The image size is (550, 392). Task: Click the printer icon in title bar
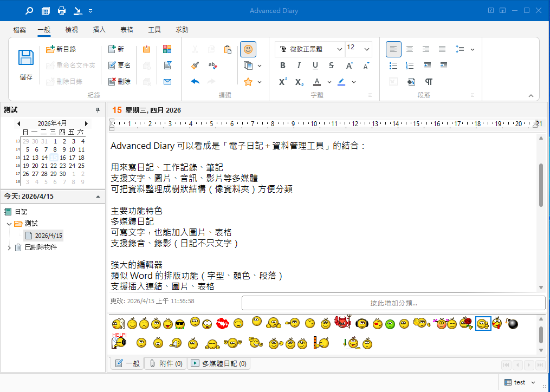[x=62, y=10]
